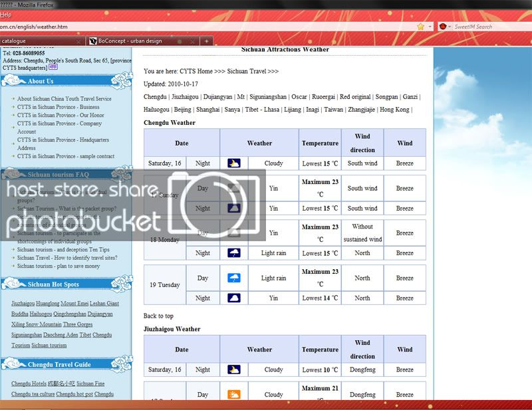Click the Jiuzhaigou daytime orange cloudy icon

coord(234,395)
